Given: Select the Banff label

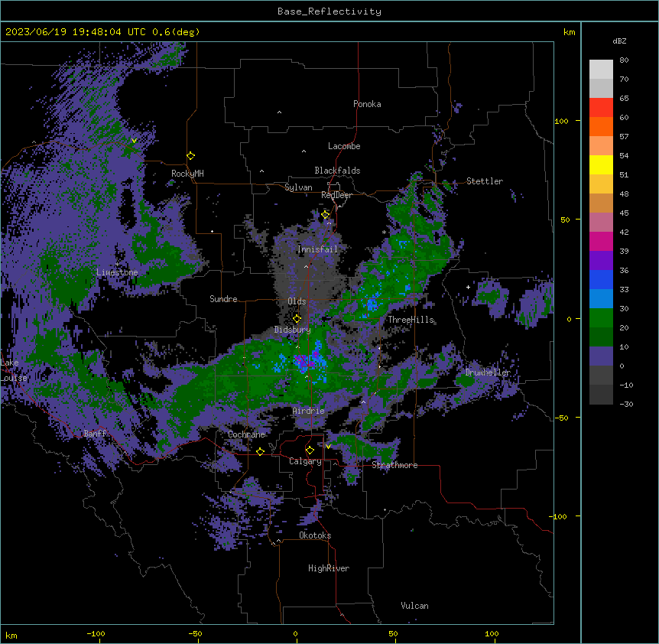Looking at the screenshot, I should point(95,434).
